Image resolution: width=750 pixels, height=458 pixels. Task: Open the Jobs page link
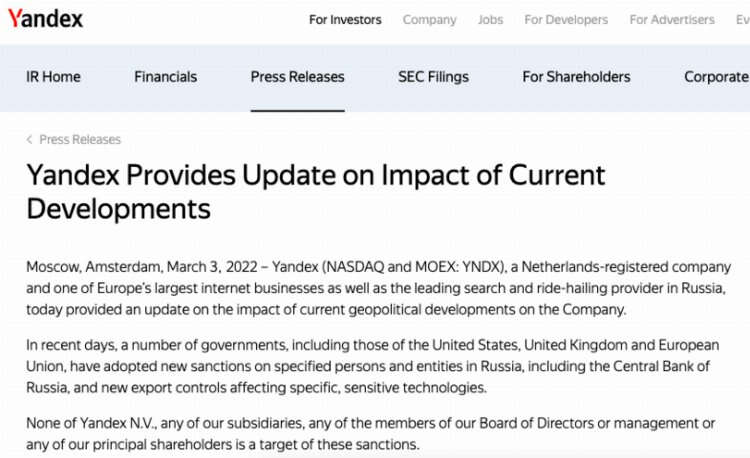coord(490,20)
